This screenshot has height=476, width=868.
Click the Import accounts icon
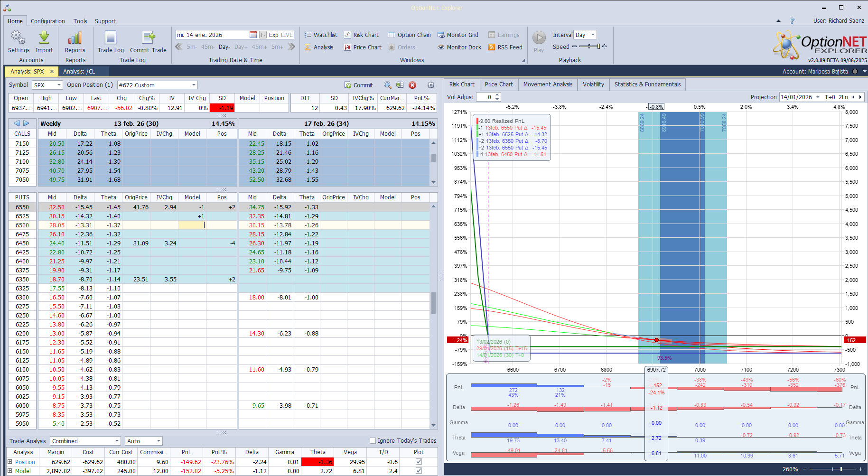click(x=44, y=38)
